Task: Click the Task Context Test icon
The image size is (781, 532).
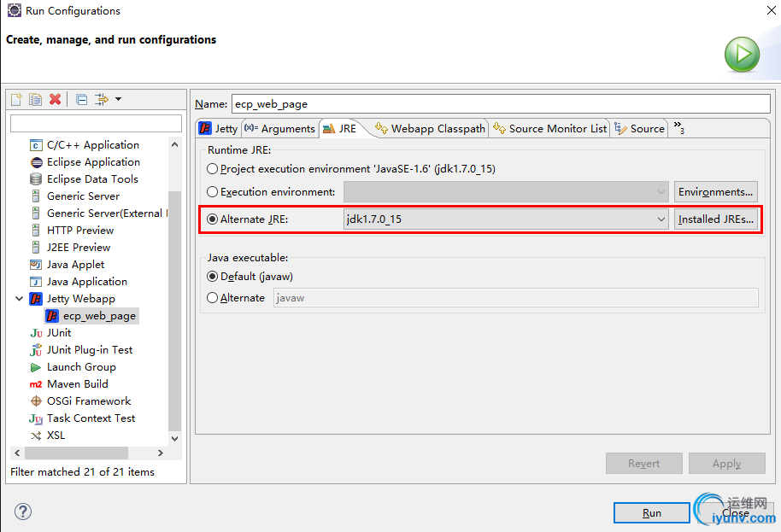Action: pos(36,418)
